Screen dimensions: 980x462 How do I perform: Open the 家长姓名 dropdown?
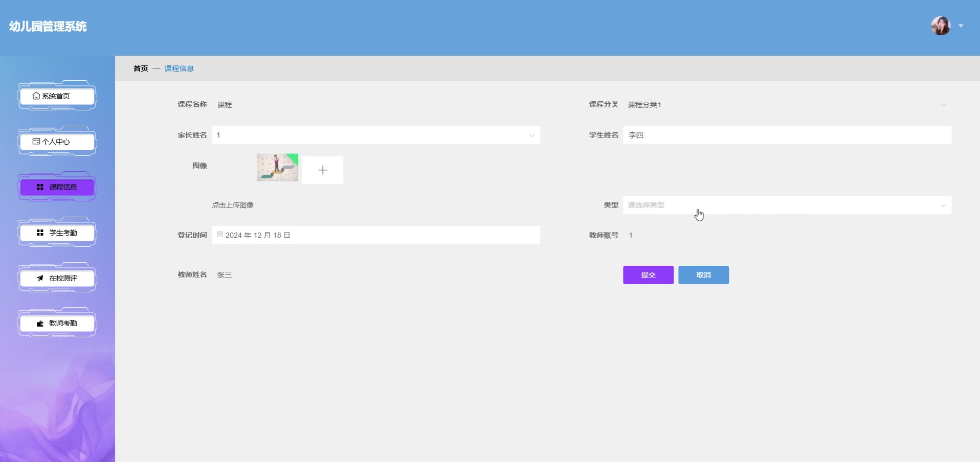coord(531,135)
